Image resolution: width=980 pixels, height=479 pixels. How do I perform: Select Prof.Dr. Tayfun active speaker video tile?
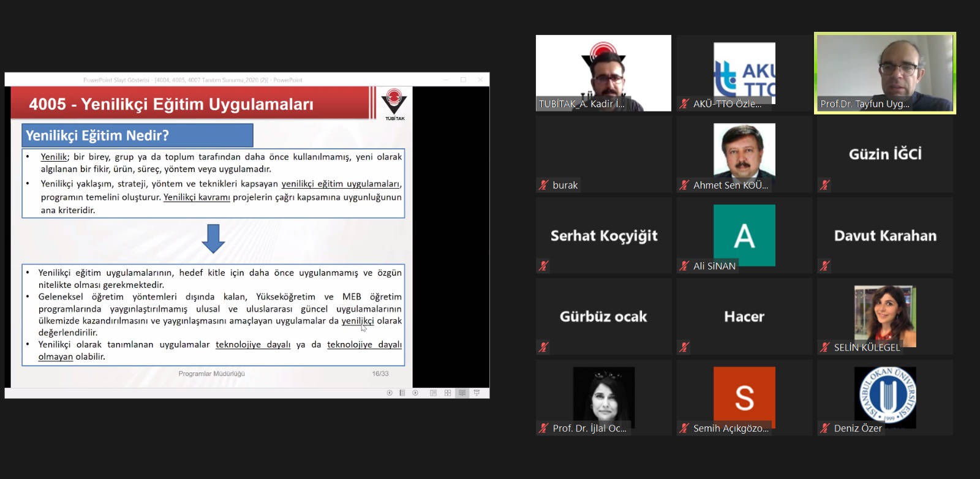[x=884, y=73]
